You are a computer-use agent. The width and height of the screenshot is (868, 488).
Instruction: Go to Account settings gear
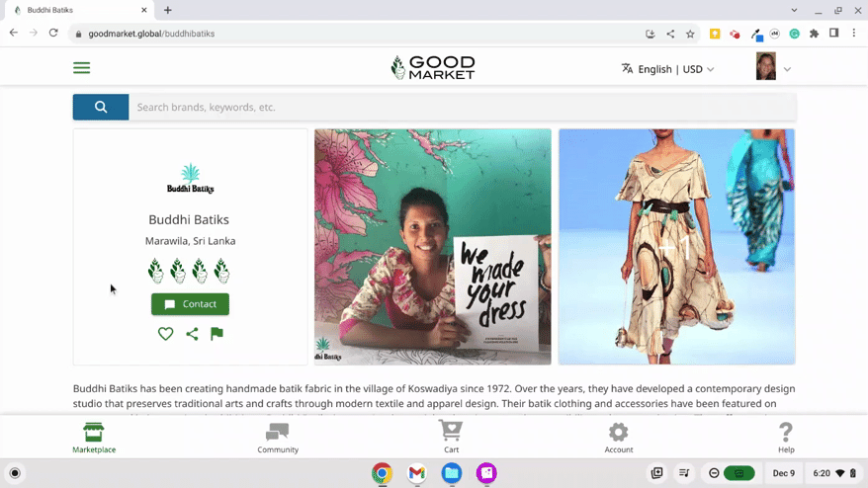coord(619,438)
